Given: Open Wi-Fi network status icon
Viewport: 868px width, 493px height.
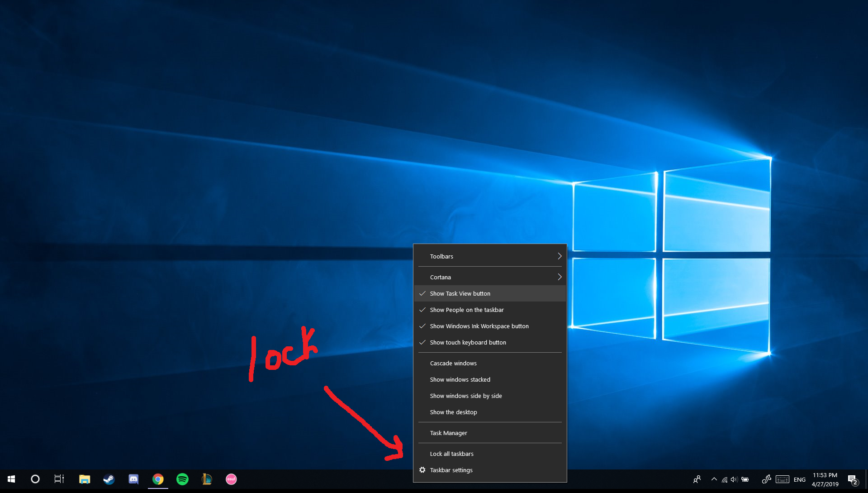Looking at the screenshot, I should coord(725,479).
